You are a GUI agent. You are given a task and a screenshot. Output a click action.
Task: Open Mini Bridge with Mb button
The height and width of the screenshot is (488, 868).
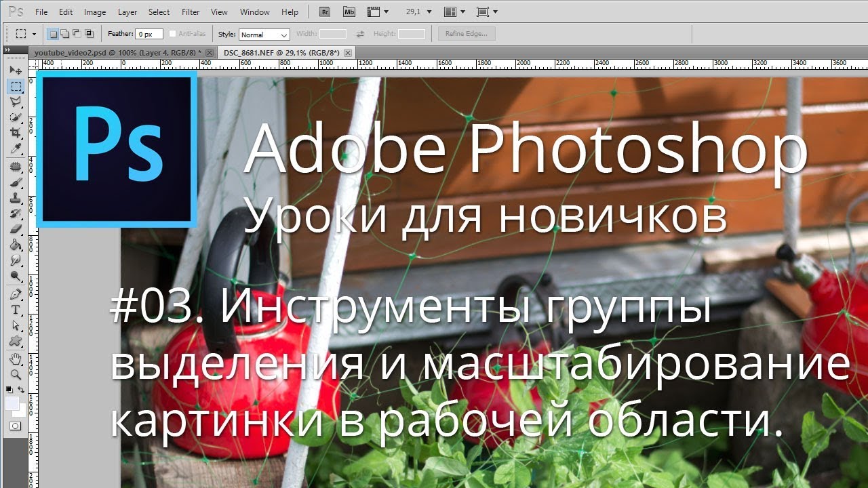[349, 12]
